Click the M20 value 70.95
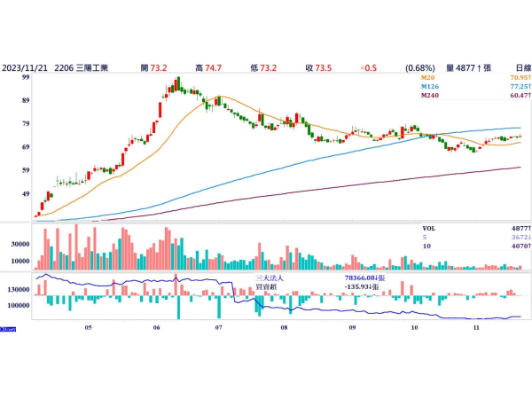This screenshot has width=532, height=399. [520, 78]
